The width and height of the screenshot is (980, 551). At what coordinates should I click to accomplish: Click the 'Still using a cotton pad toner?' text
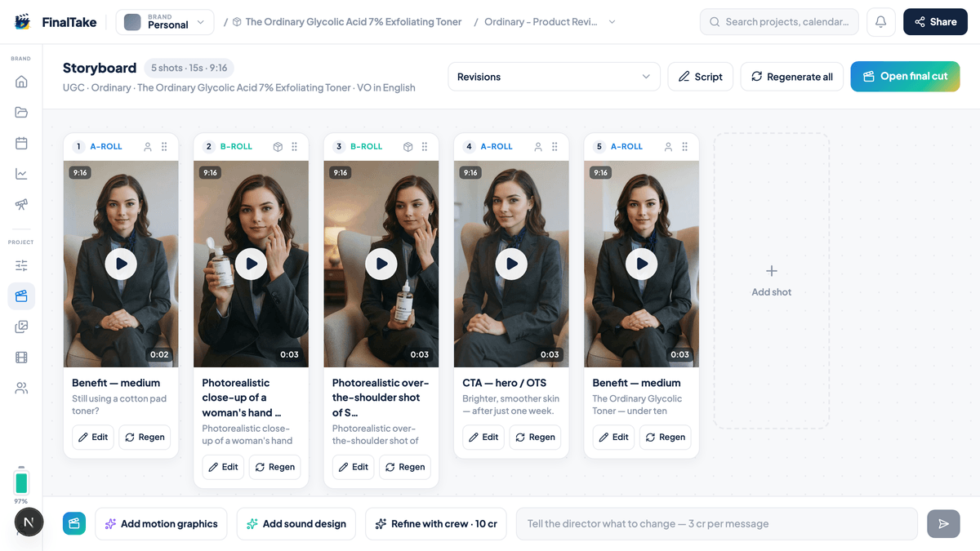coord(119,405)
